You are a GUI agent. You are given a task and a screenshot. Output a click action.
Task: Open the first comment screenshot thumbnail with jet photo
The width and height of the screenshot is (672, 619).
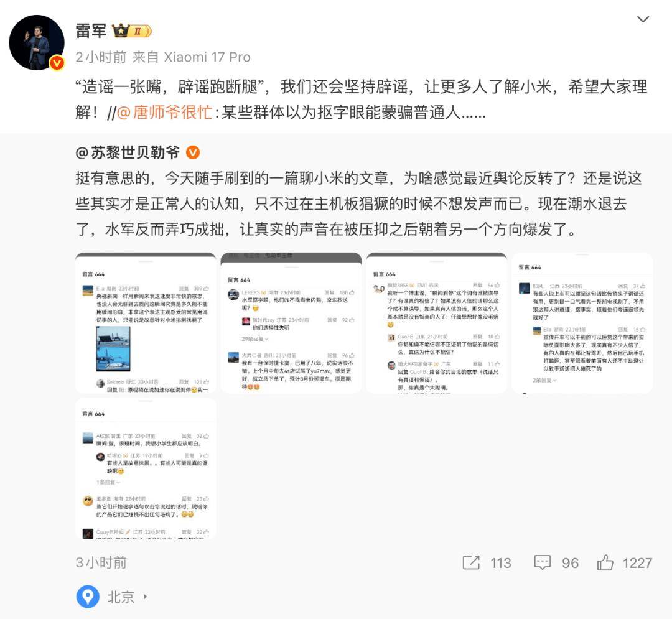146,323
